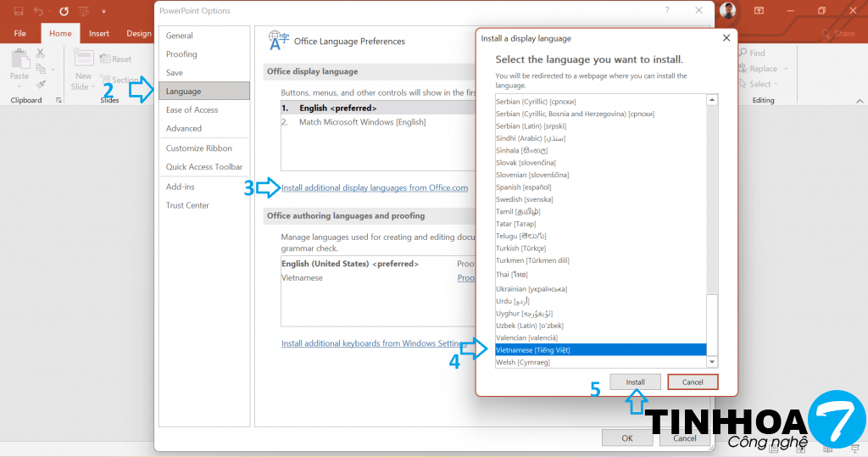Image resolution: width=868 pixels, height=457 pixels.
Task: Click the Start From Beginning slideshow icon
Action: pos(85,11)
